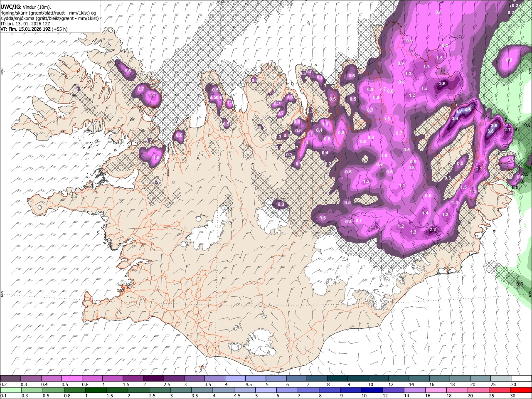The image size is (532, 399).
Task: Click the 2.6 precipitation value on the map
Action: (x=443, y=84)
